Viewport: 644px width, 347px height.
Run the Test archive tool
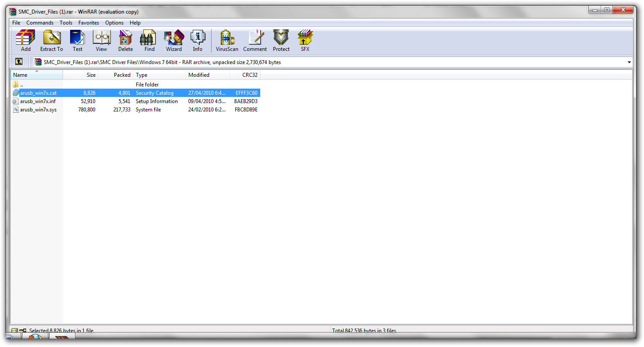[78, 41]
